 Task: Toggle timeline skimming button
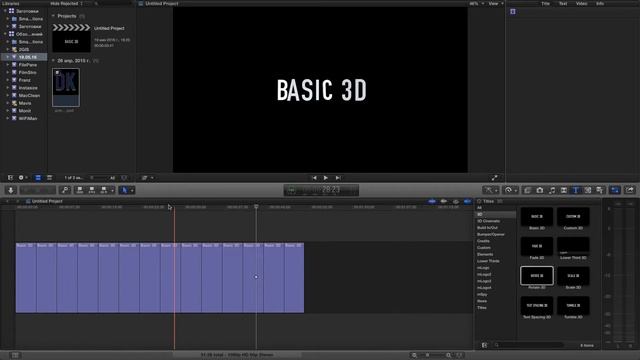(432, 202)
